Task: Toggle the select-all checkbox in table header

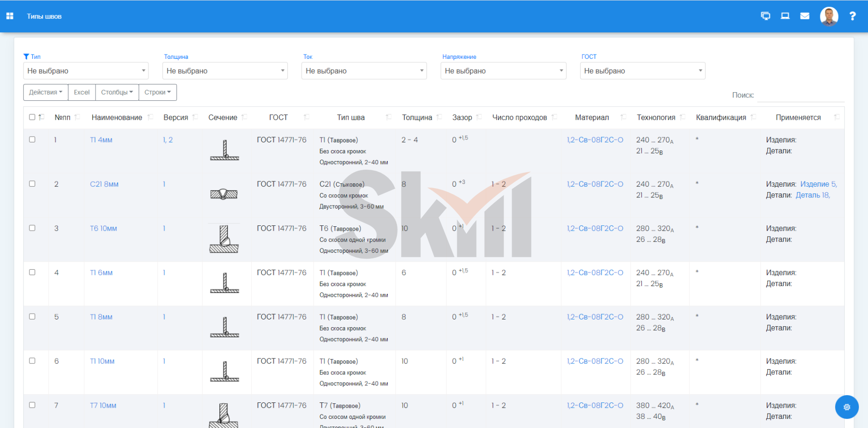Action: point(32,117)
